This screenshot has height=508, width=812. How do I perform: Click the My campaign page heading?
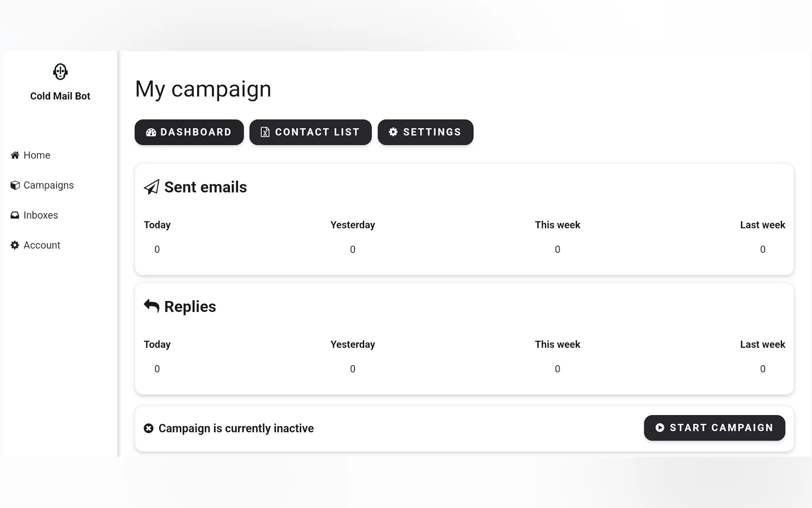[x=203, y=89]
